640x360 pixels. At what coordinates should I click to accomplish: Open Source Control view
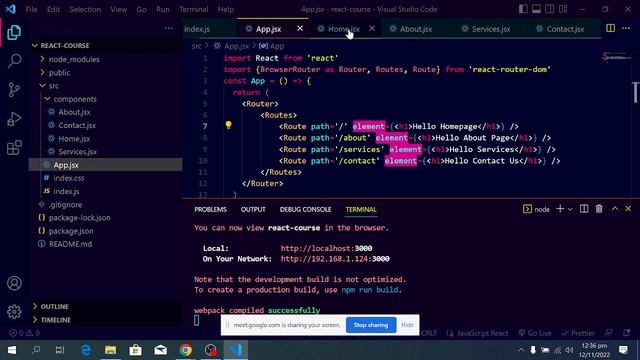(x=14, y=89)
